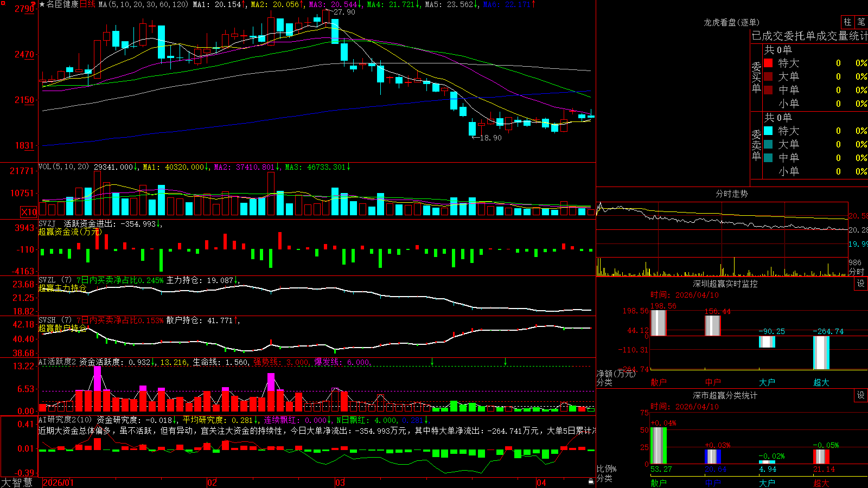Image resolution: width=868 pixels, height=488 pixels.
Task: Click the lock icon at the chart's date axis
Action: click(x=591, y=481)
